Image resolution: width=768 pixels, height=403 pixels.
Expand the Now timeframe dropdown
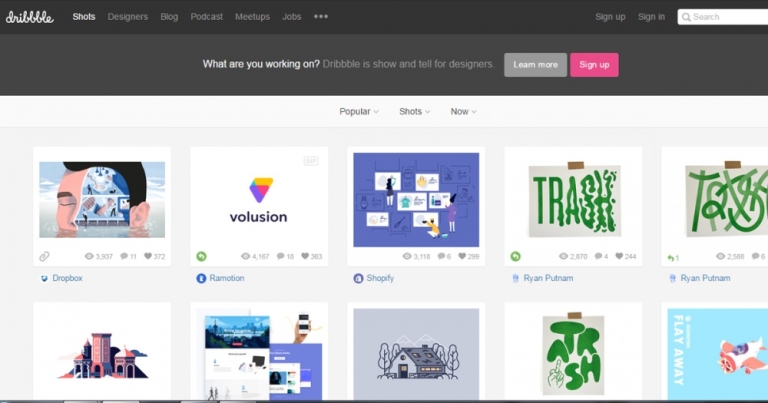tap(463, 112)
